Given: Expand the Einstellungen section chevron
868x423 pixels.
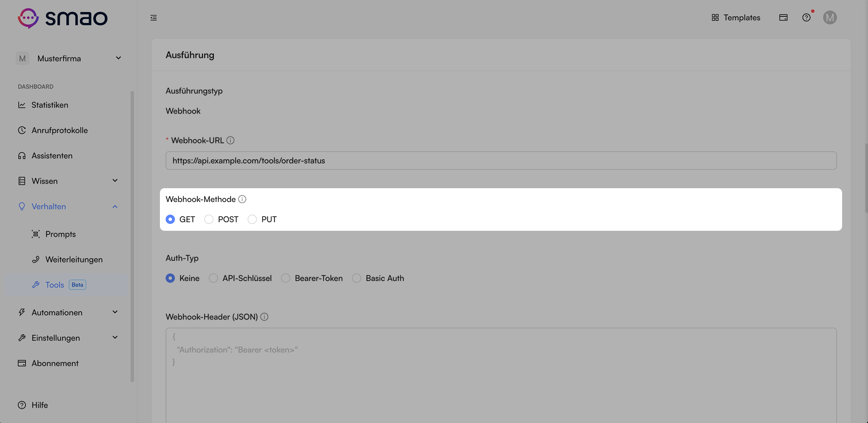Looking at the screenshot, I should 115,338.
